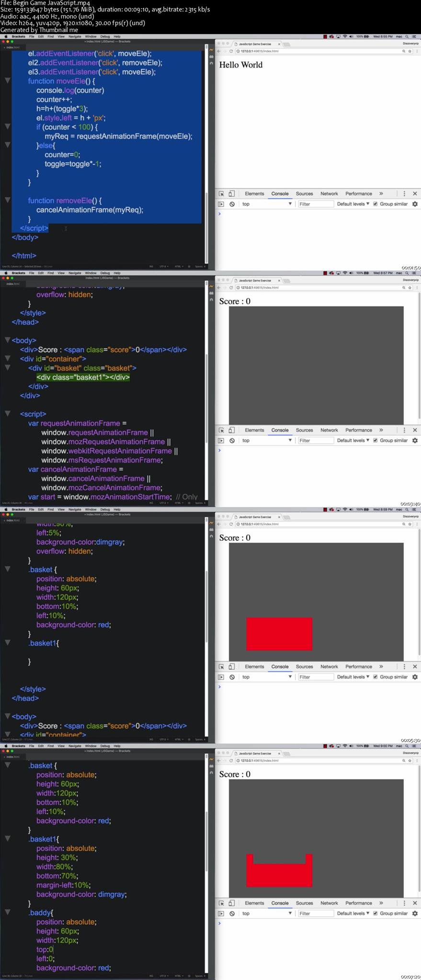Click highlighted basket1 div line in 00:03:40 frame
The width and height of the screenshot is (421, 980).
click(83, 377)
